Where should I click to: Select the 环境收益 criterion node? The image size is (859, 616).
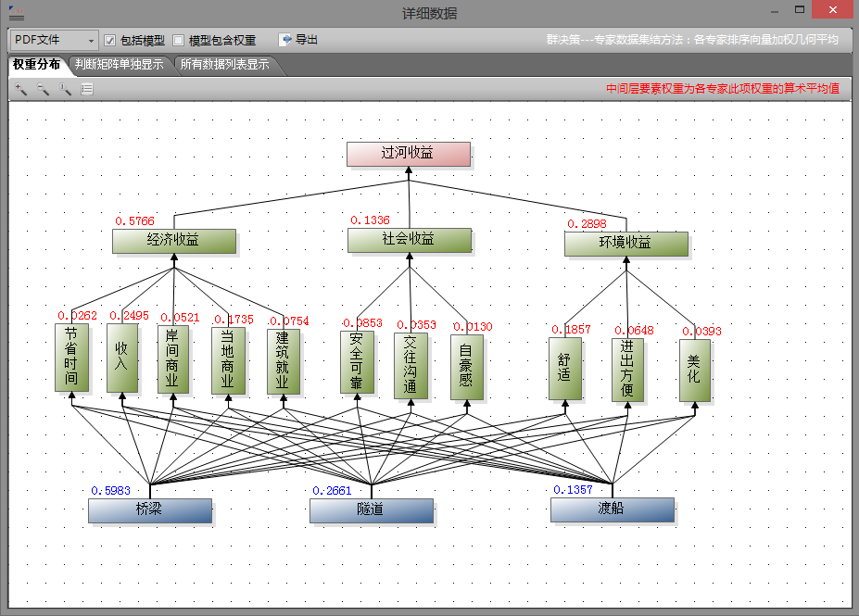tap(626, 243)
